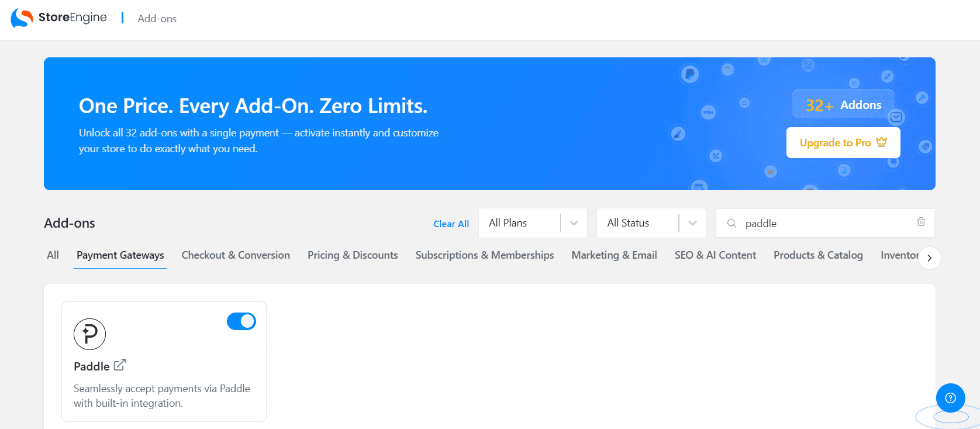Open Paddle external link icon
The width and height of the screenshot is (980, 429).
tap(120, 365)
